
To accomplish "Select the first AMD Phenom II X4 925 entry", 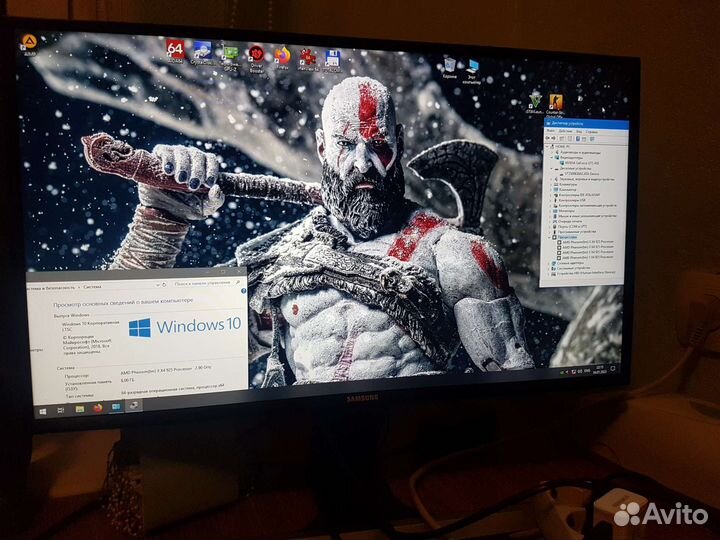I will click(585, 242).
